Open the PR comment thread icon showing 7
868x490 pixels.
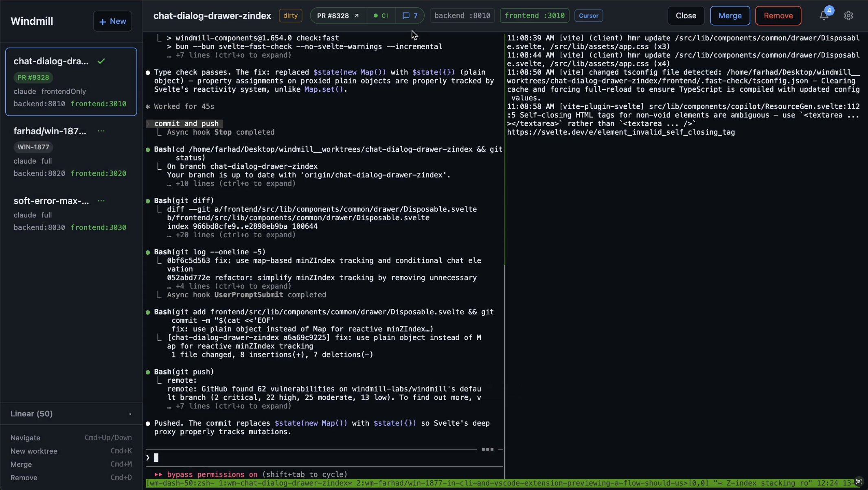(409, 15)
